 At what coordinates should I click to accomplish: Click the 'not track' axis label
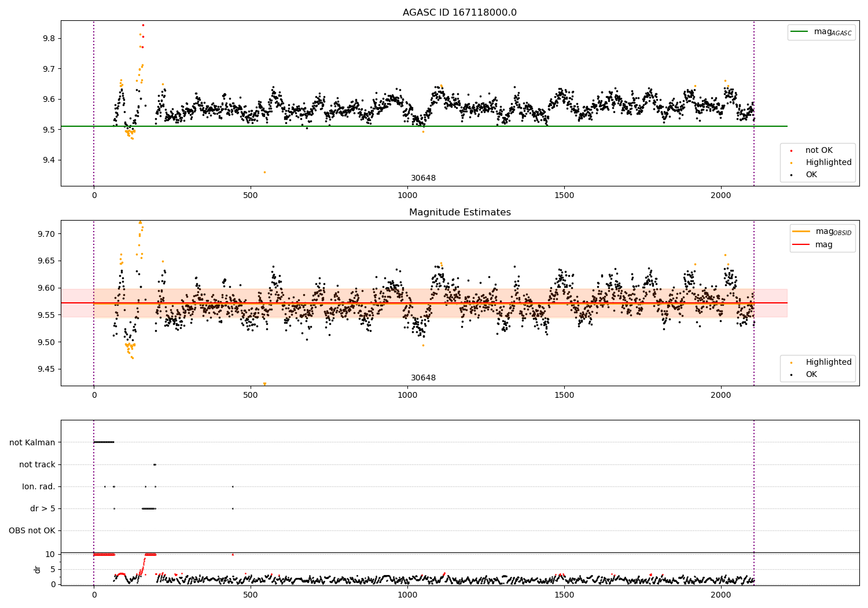(37, 465)
